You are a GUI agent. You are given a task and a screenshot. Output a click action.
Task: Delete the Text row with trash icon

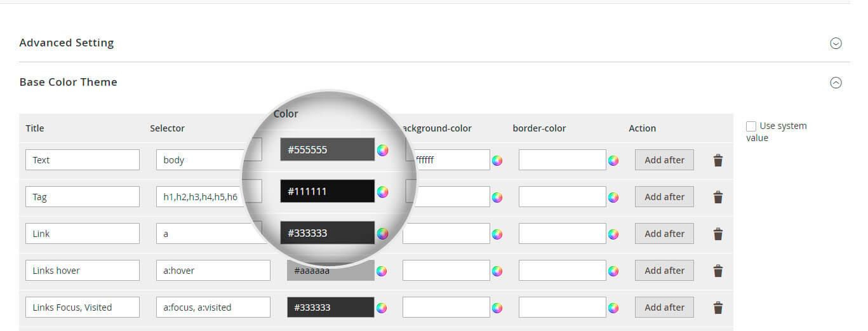[718, 160]
